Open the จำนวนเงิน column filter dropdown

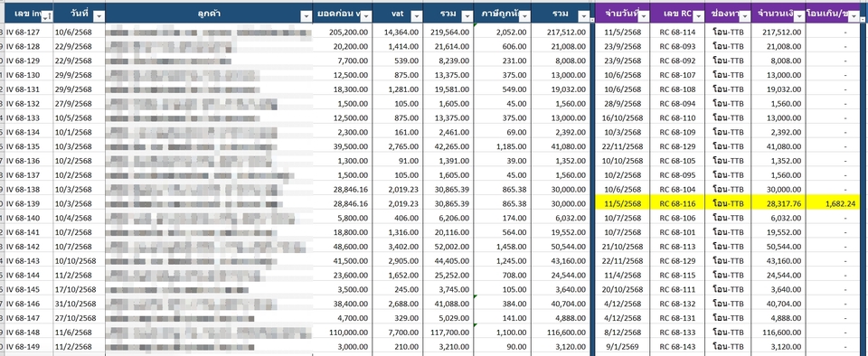[x=798, y=16]
